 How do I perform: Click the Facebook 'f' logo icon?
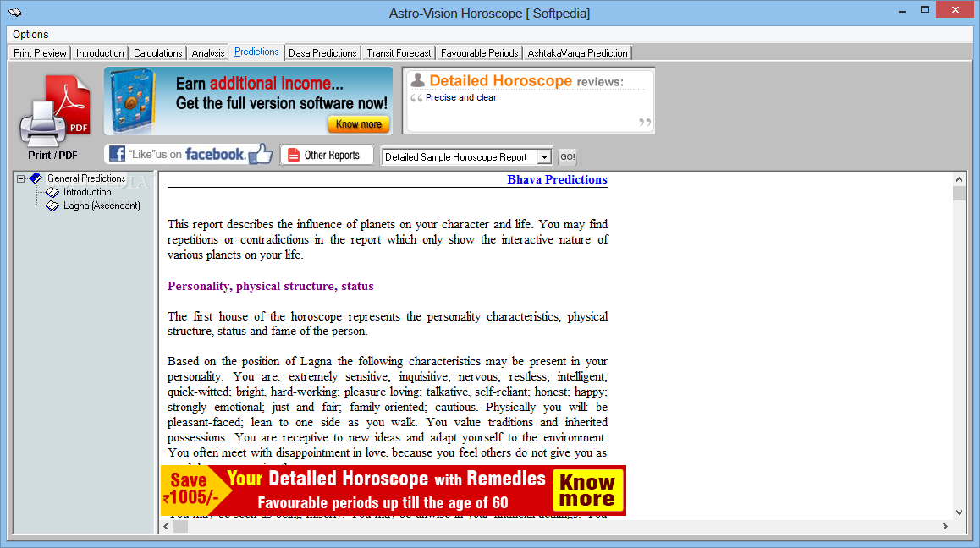[117, 154]
